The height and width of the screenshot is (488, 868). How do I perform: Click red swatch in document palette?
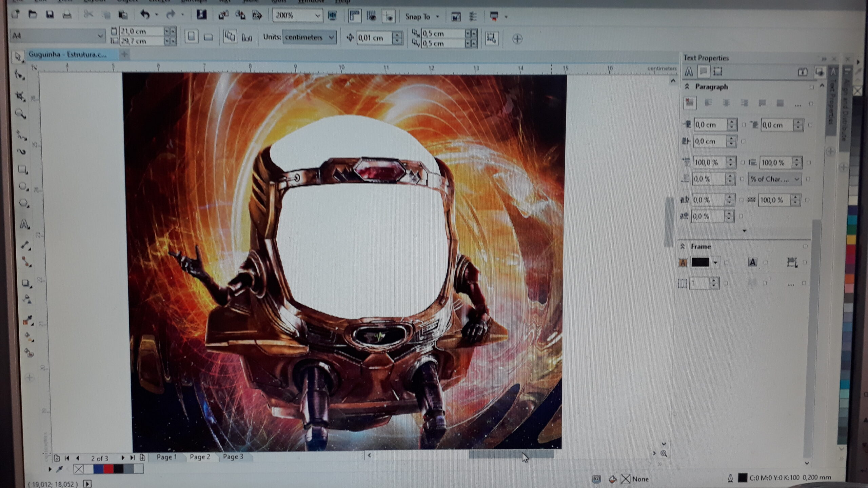click(108, 469)
